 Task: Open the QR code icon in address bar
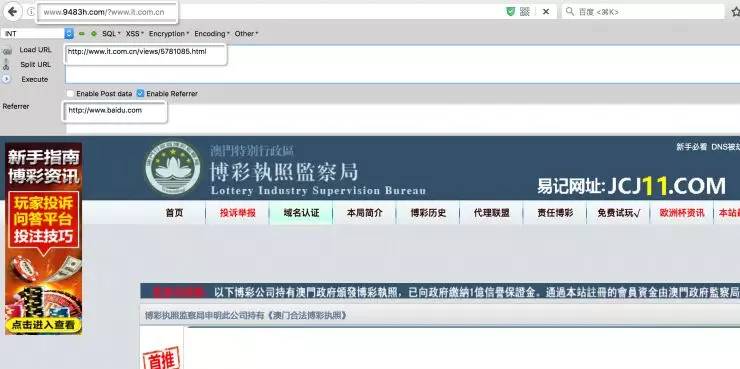point(524,12)
